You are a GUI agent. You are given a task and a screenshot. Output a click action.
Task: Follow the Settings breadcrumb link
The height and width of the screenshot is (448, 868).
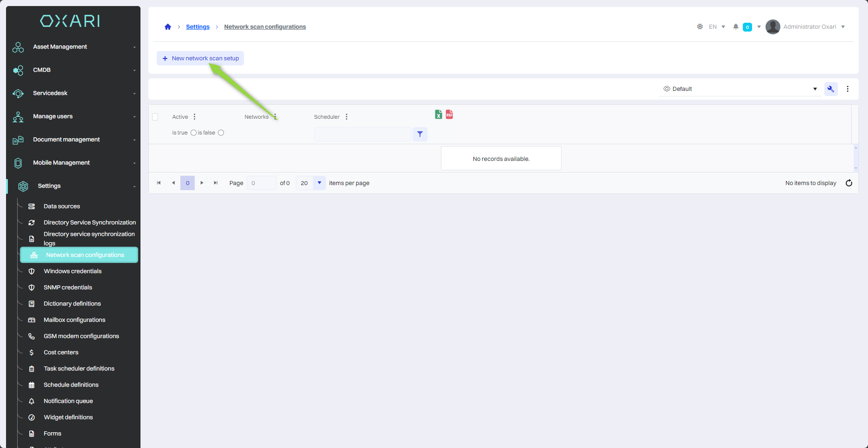click(x=198, y=27)
